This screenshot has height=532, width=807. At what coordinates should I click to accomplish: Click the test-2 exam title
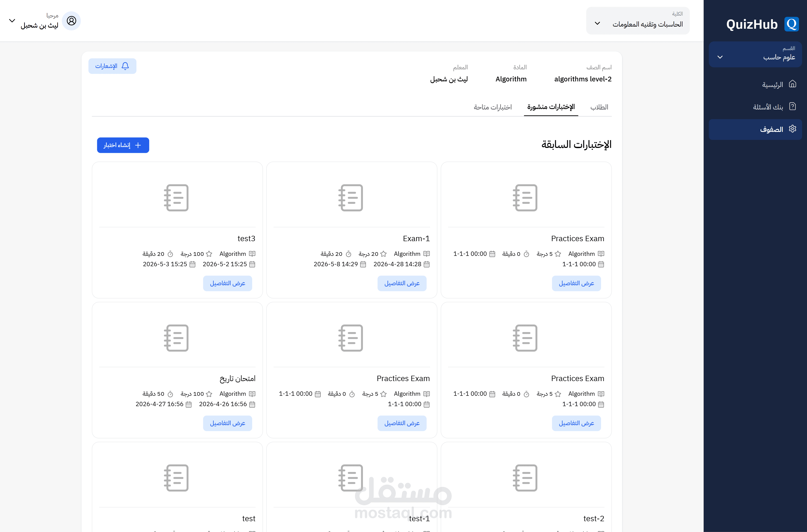pyautogui.click(x=594, y=518)
